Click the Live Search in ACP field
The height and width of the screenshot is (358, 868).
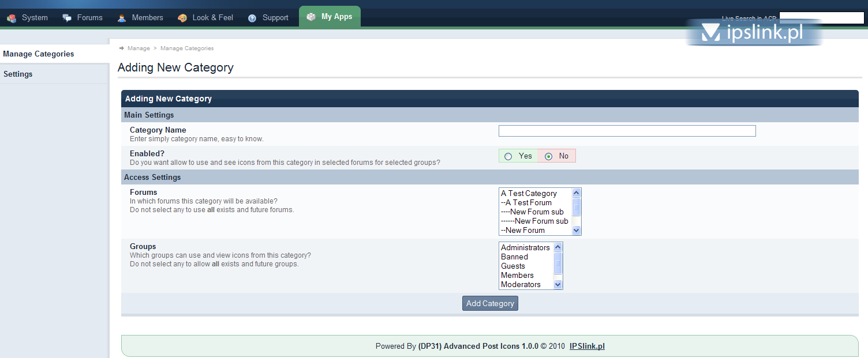(x=821, y=18)
